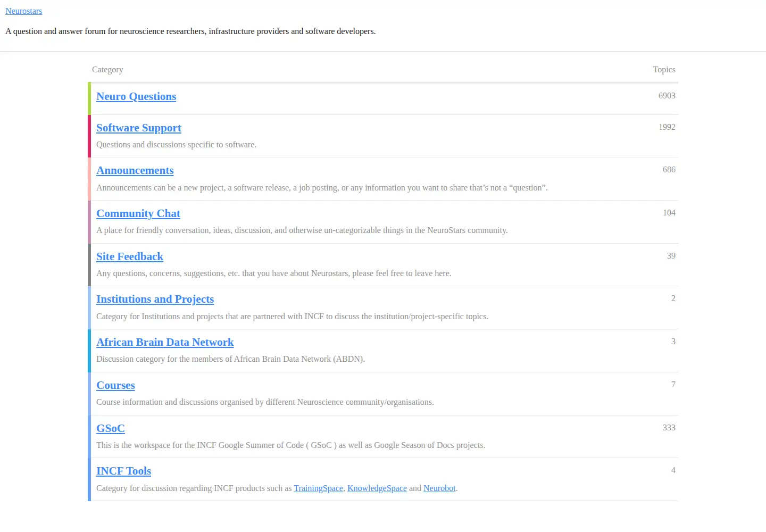Click the Site Feedback description text
The width and height of the screenshot is (766, 532).
274,273
